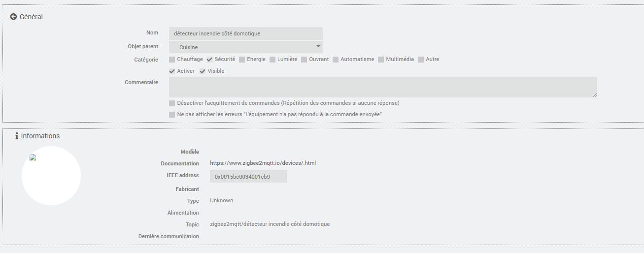Check Désactiver l'acquittement de commandes box
This screenshot has width=644, height=253.
pos(172,103)
